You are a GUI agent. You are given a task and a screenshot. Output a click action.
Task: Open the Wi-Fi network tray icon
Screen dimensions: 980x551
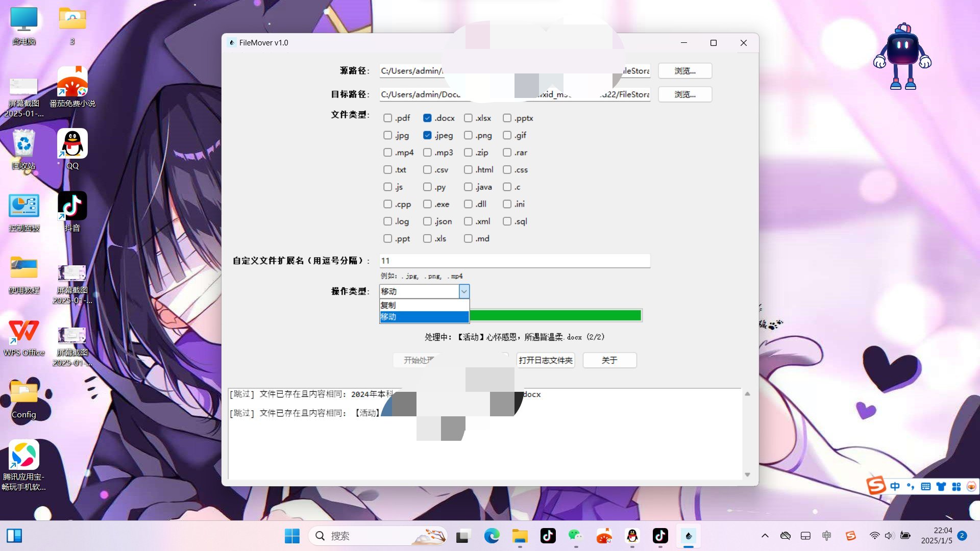[x=874, y=536]
